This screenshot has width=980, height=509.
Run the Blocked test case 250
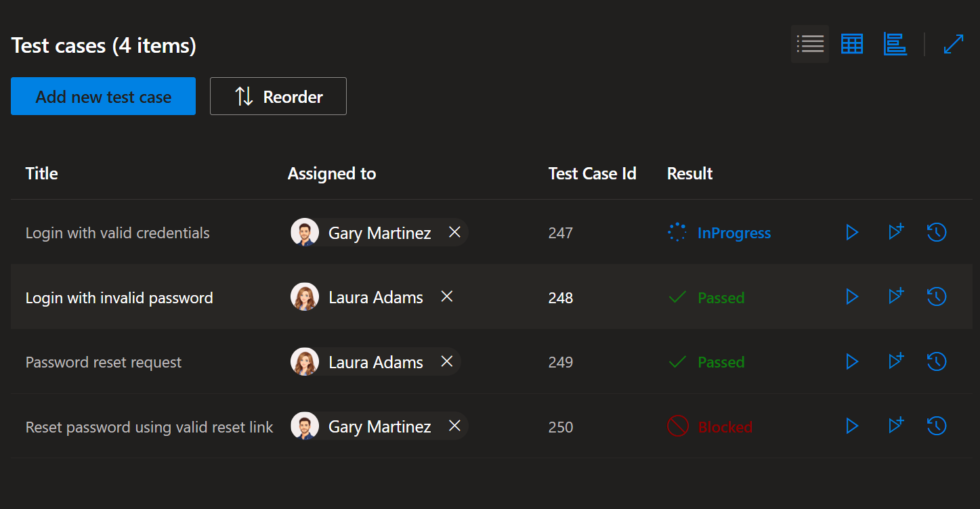tap(852, 426)
